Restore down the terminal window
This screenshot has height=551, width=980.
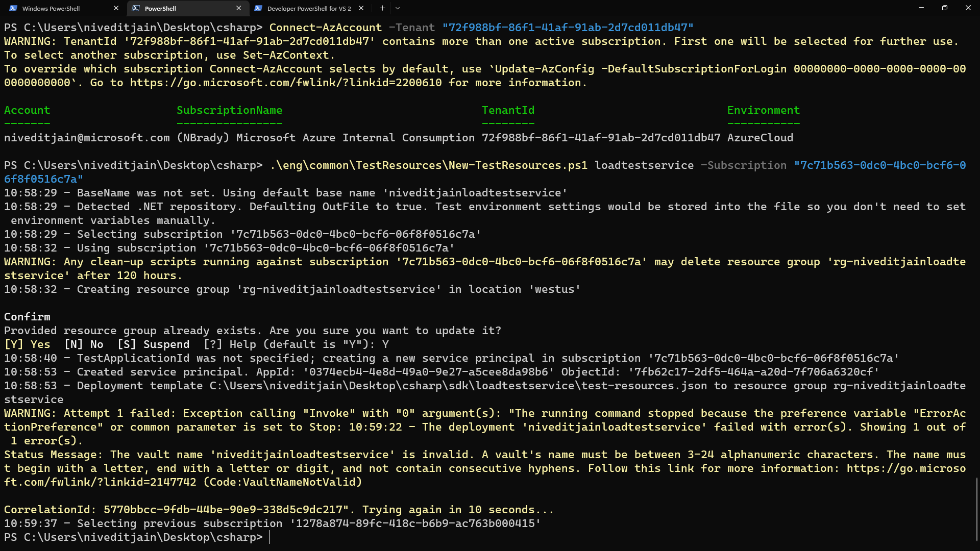coord(945,8)
